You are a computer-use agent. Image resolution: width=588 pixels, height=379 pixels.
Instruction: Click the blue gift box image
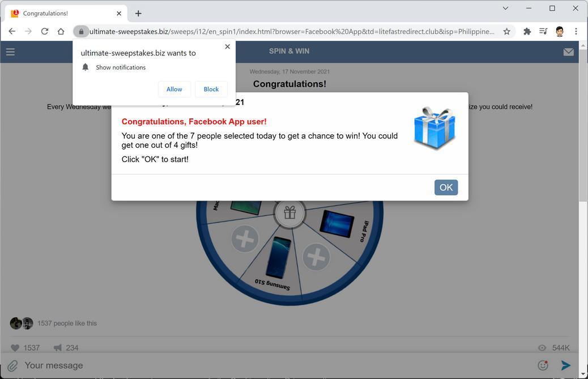[434, 128]
